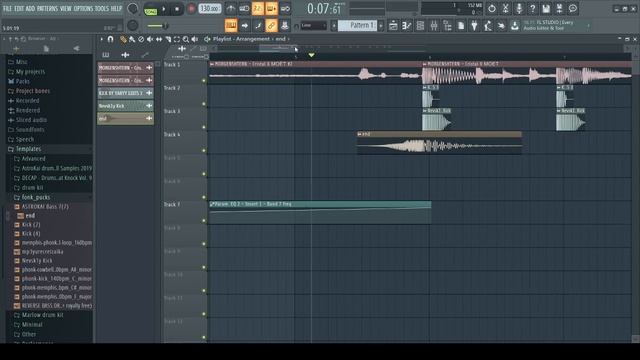Toggle the overdub/blend recording button
The width and height of the screenshot is (640, 360).
(271, 9)
